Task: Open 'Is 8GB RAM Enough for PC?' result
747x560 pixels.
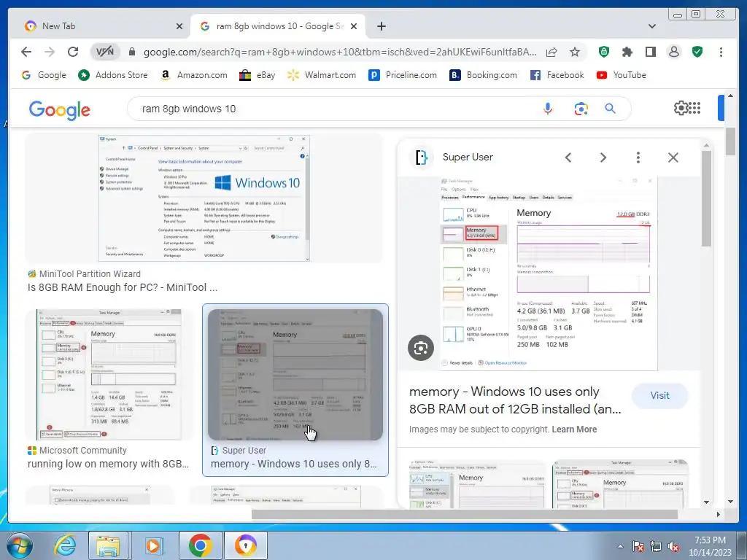Action: pyautogui.click(x=123, y=287)
